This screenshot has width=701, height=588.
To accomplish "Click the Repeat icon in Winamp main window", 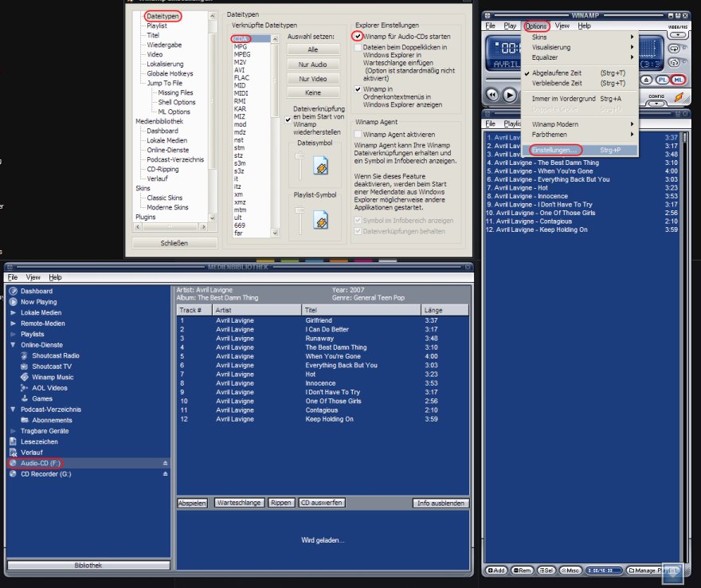I will pos(674,49).
